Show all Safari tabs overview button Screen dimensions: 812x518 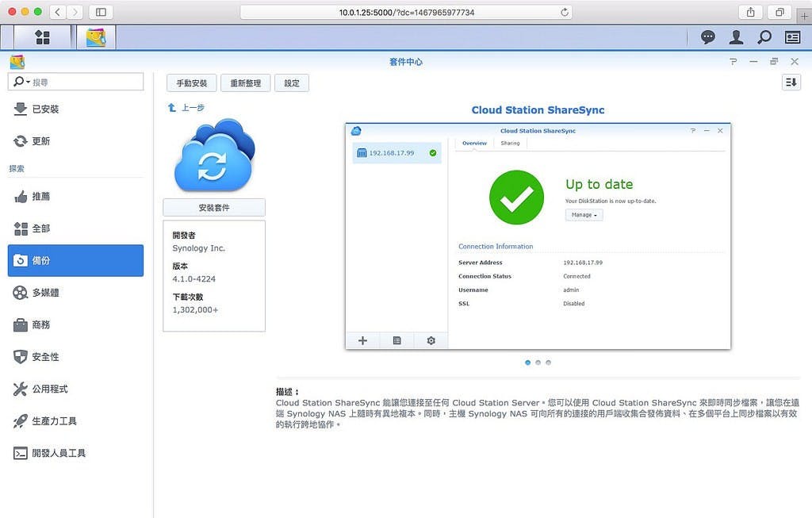[779, 12]
